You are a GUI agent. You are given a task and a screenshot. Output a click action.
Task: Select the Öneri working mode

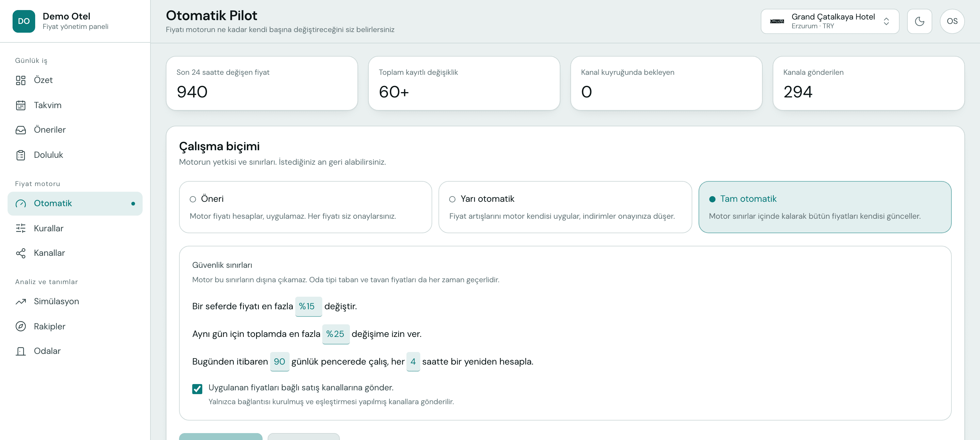305,207
